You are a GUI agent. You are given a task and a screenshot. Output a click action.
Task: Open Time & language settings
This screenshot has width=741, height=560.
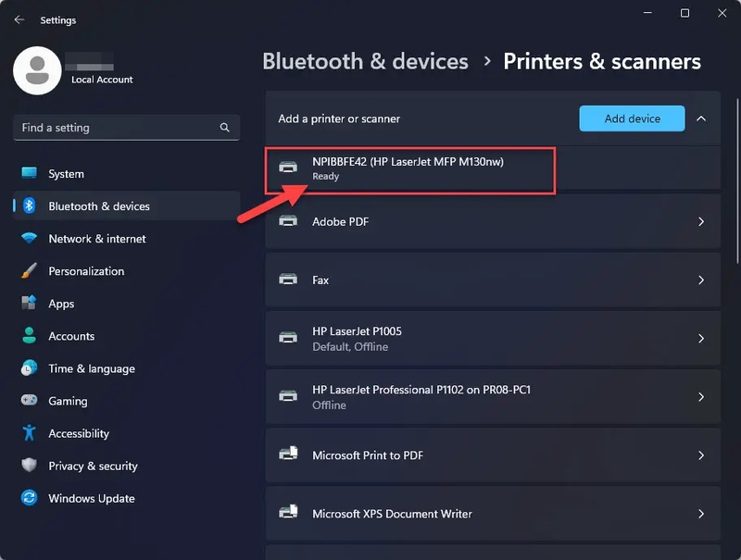click(91, 368)
